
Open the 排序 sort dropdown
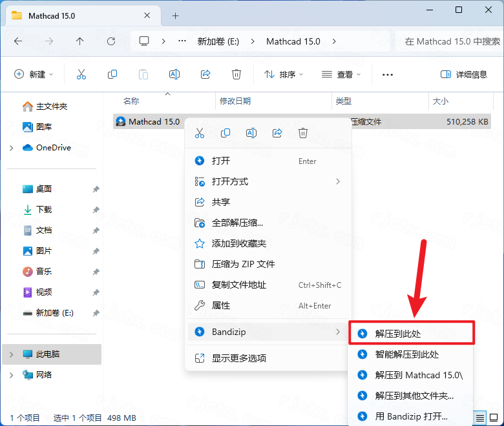[x=284, y=74]
